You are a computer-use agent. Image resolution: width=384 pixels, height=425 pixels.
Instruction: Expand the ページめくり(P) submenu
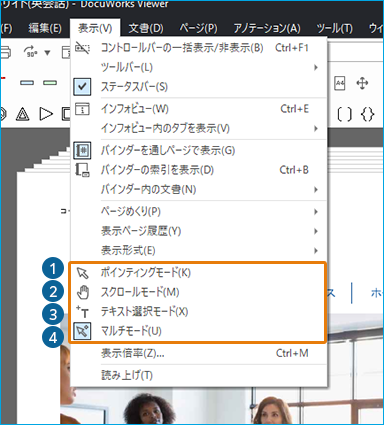[198, 211]
